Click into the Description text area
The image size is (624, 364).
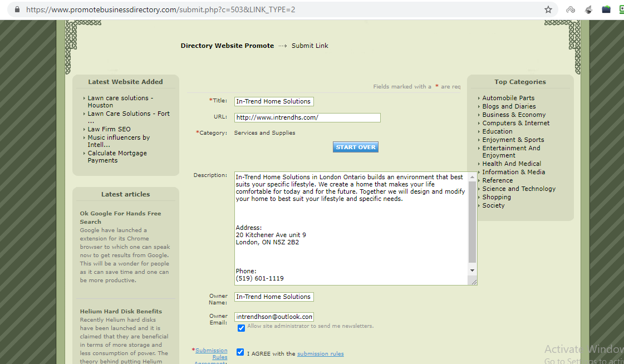[x=351, y=228]
